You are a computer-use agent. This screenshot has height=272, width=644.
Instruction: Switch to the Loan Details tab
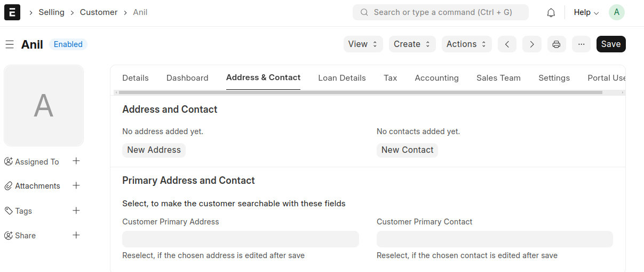(341, 78)
